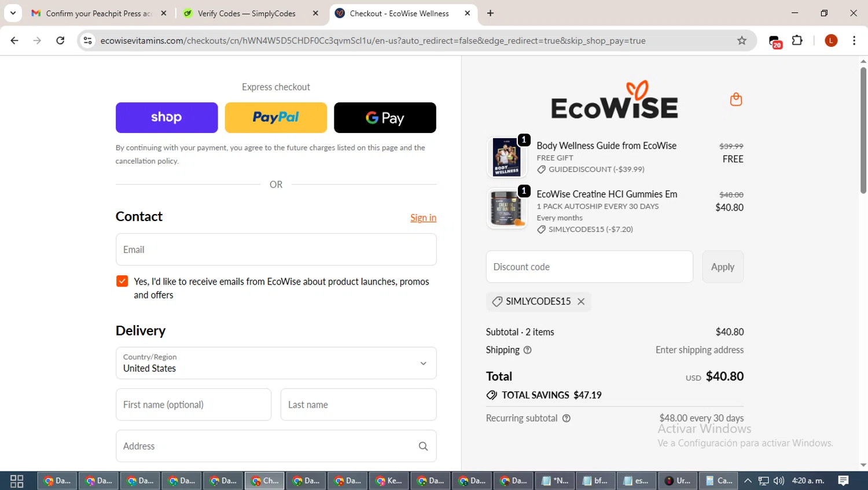
Task: View site information icon
Action: 87,40
